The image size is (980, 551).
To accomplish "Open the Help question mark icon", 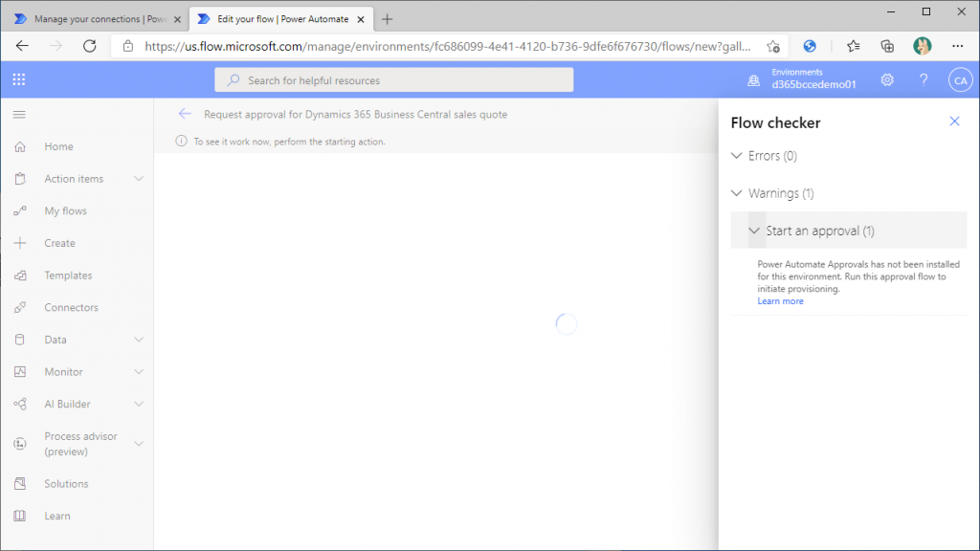I will pos(924,80).
